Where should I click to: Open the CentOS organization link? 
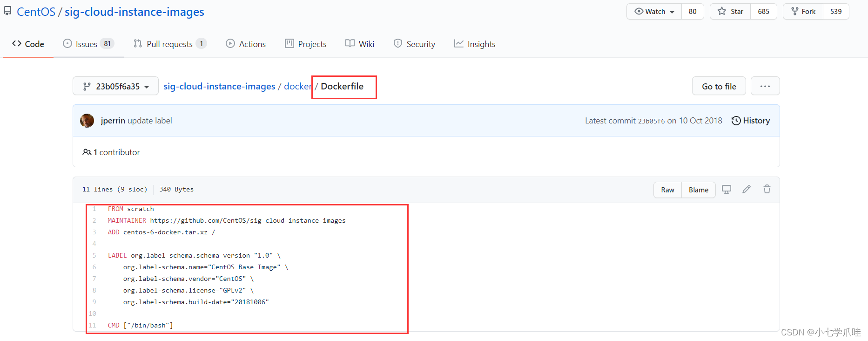36,12
